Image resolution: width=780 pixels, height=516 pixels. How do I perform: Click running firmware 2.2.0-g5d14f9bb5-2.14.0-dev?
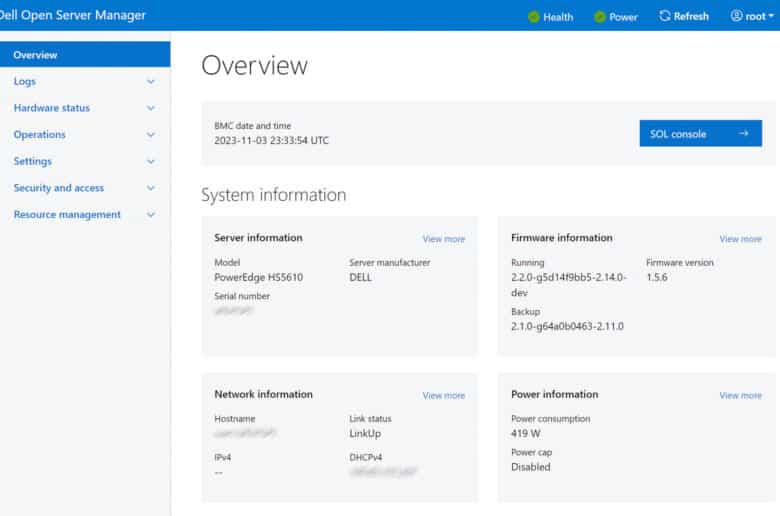pos(569,285)
